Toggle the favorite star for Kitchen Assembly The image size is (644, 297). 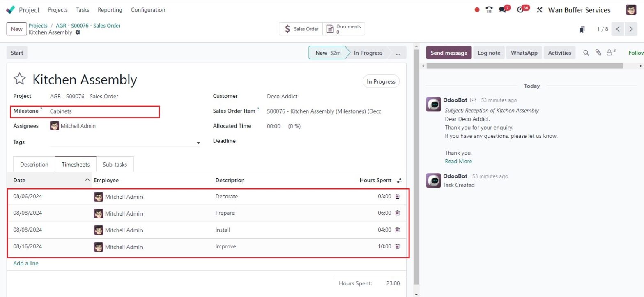tap(20, 79)
